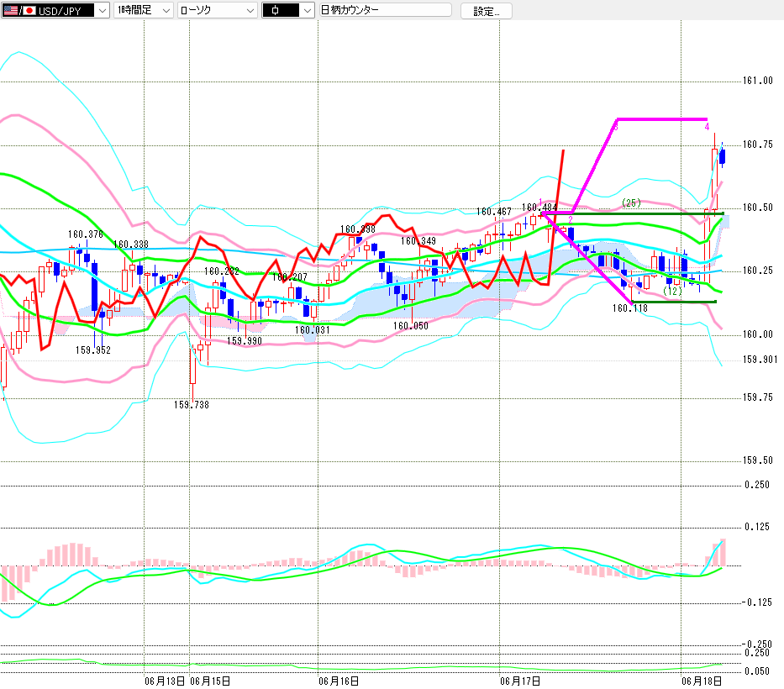Click the 日柄カウンター text field
Viewport: 784px width, 689px height.
(385, 10)
